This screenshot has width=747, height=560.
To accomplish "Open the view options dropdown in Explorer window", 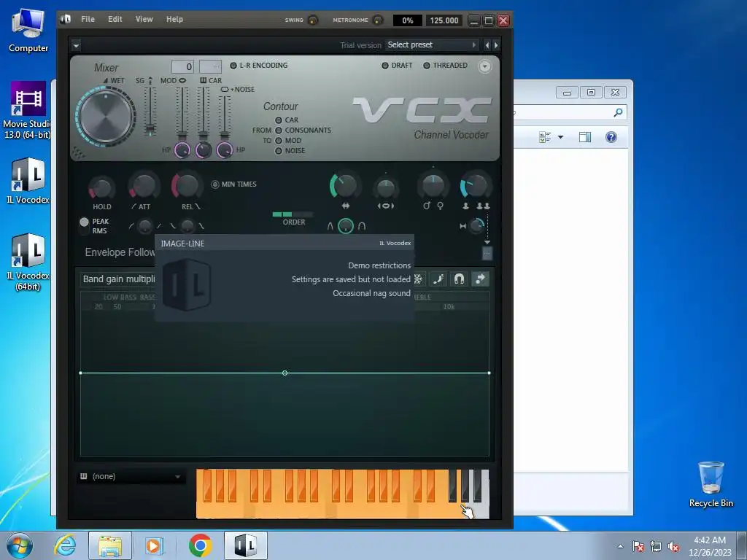I will pyautogui.click(x=561, y=137).
